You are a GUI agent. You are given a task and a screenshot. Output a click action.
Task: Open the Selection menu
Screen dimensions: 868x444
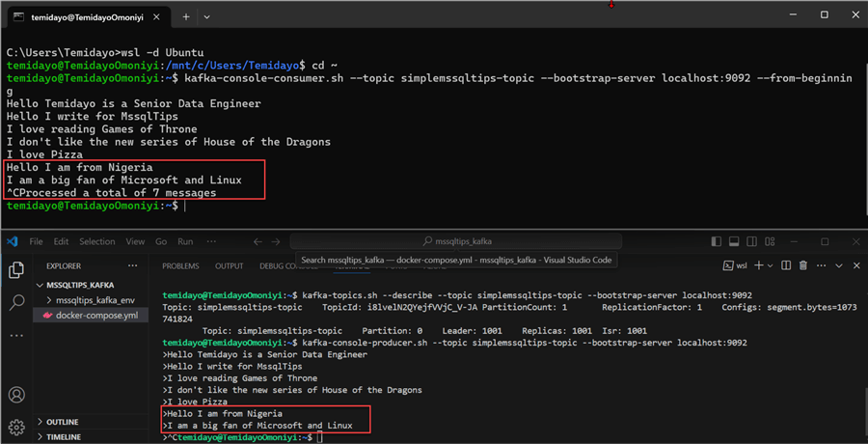coord(96,241)
